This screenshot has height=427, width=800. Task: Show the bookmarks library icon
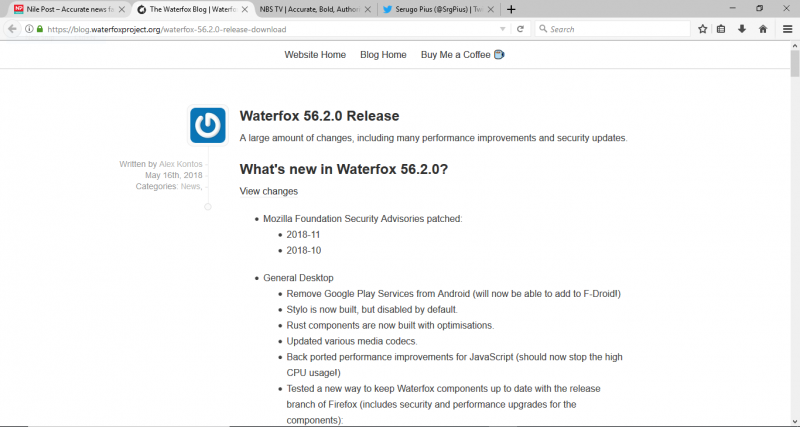[x=722, y=29]
